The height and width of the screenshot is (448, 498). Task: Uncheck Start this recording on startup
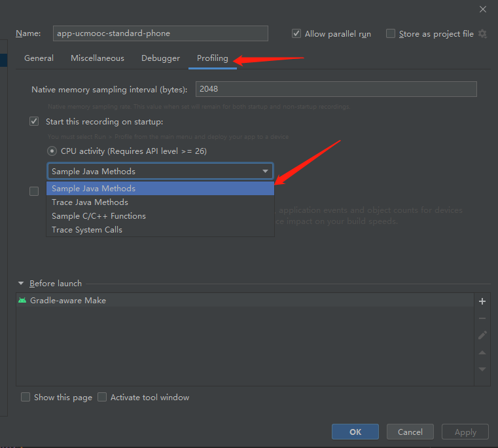coord(34,121)
